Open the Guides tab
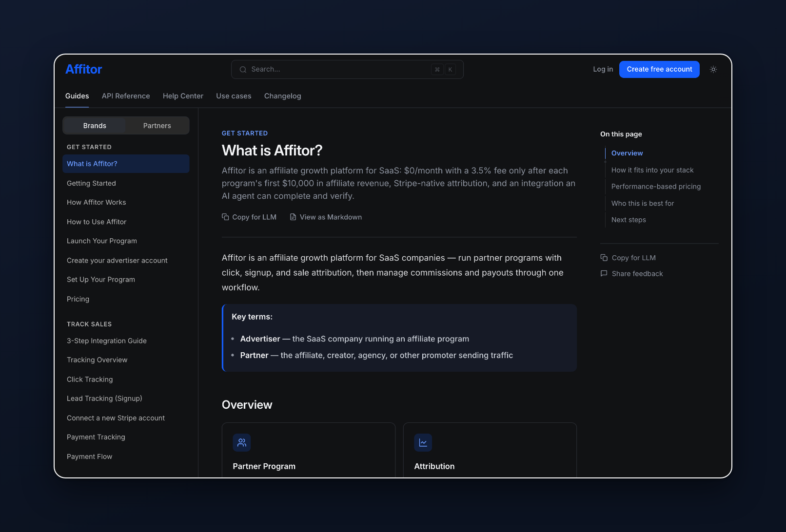The height and width of the screenshot is (532, 786). [77, 96]
